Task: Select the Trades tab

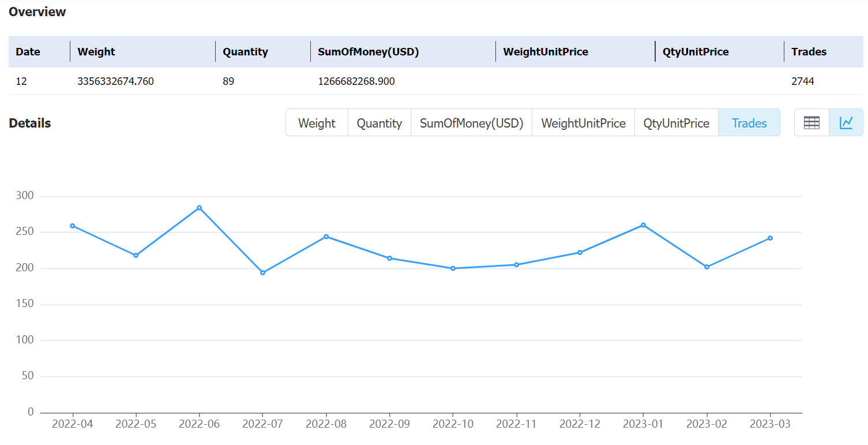Action: point(749,123)
